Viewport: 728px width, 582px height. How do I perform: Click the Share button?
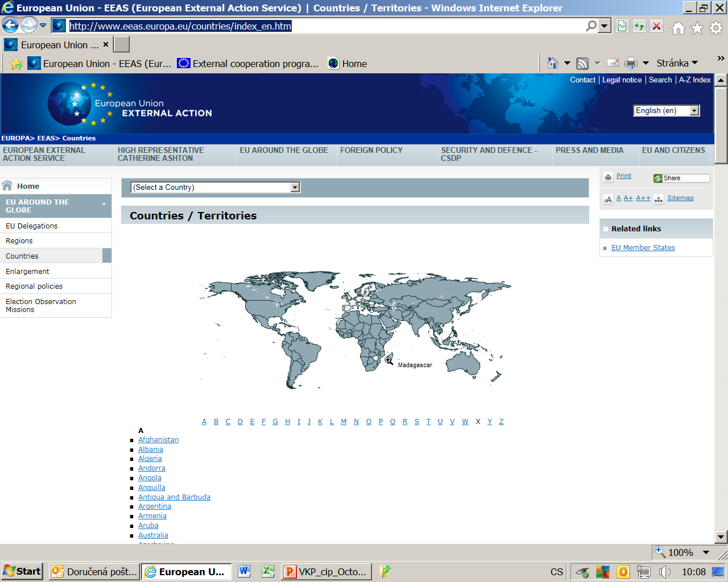(x=681, y=178)
